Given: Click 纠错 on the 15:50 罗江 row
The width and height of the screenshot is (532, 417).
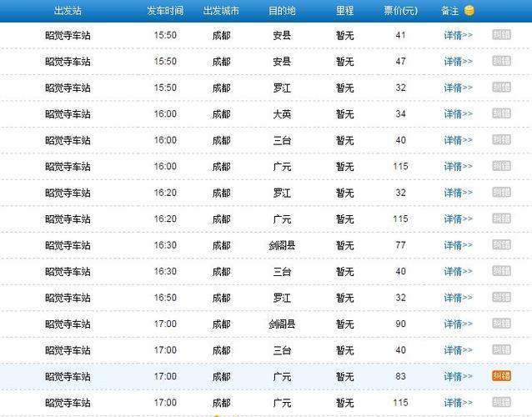Looking at the screenshot, I should coord(501,88).
